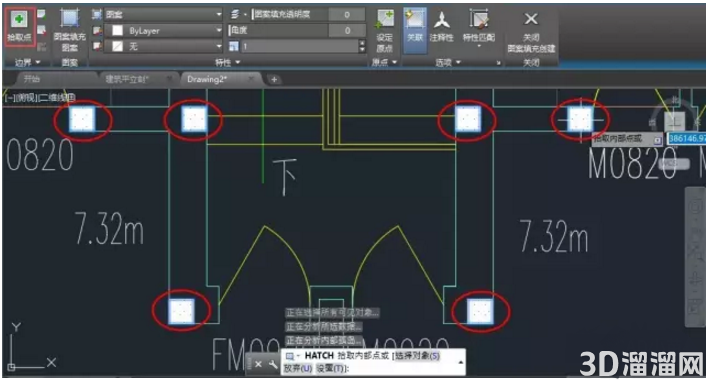This screenshot has height=380, width=708.
Task: Close the command line with X icon
Action: click(258, 364)
